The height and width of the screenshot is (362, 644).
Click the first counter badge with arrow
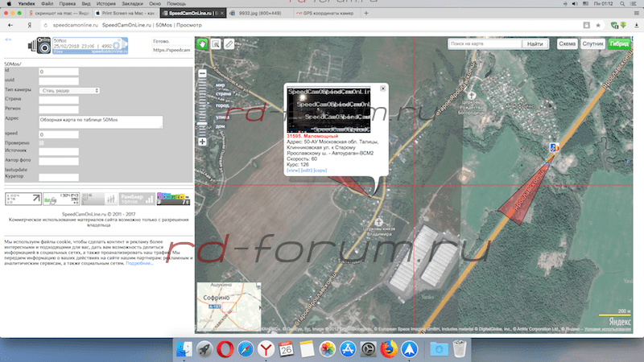[x=23, y=199]
